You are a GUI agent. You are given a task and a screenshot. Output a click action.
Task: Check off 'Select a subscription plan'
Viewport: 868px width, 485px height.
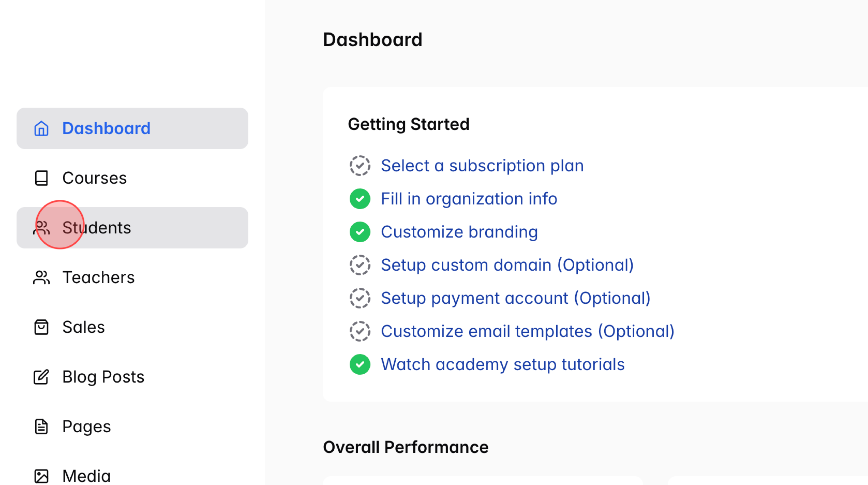[x=360, y=165]
